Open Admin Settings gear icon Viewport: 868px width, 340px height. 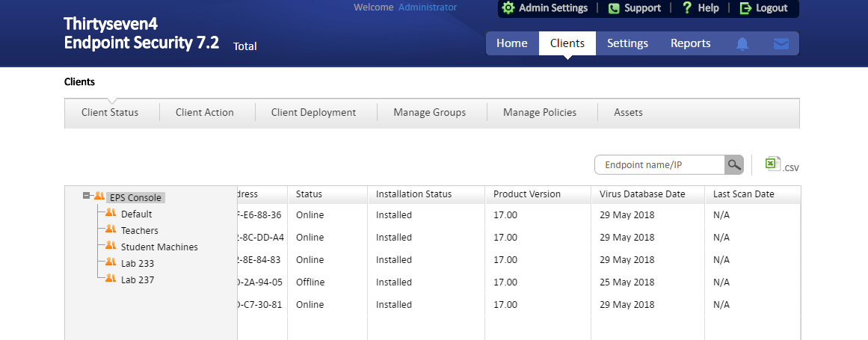(508, 8)
